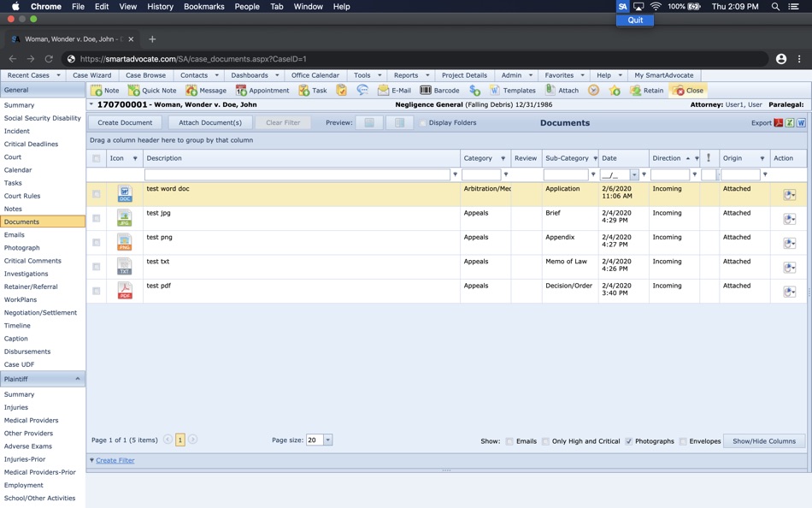Open the Page size dropdown

[328, 440]
